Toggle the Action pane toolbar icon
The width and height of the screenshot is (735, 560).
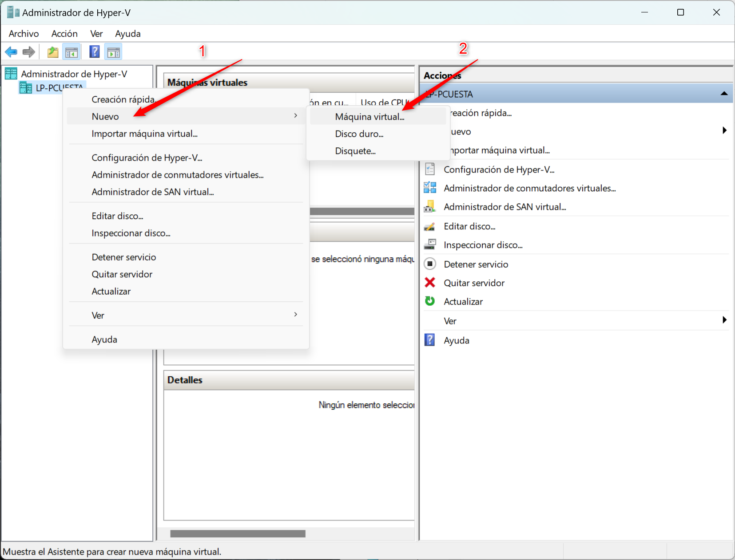coord(114,52)
